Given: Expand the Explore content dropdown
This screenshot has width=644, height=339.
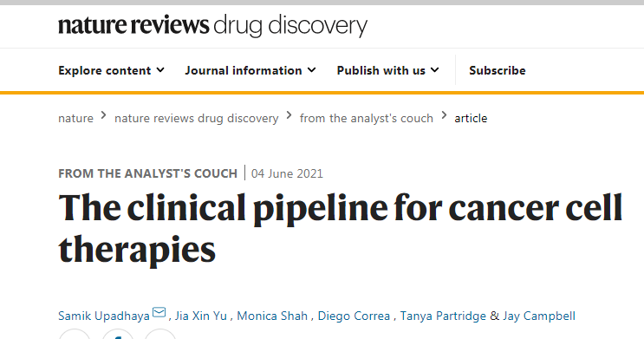Looking at the screenshot, I should coord(111,71).
